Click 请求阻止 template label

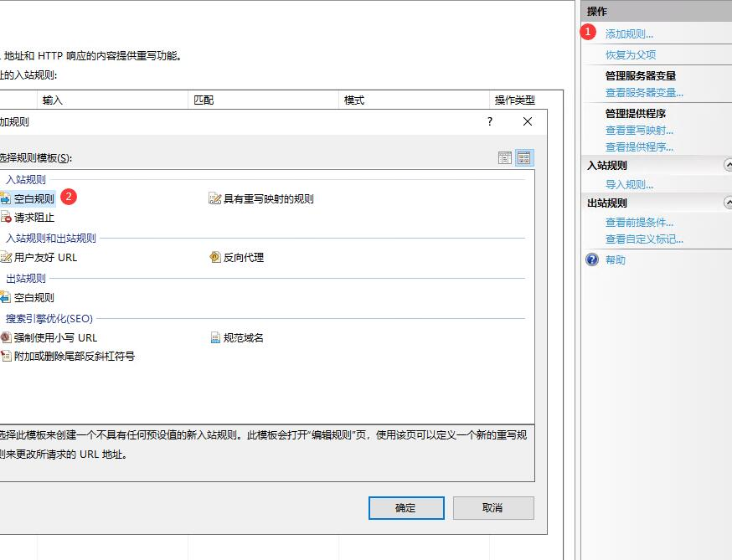tap(34, 218)
